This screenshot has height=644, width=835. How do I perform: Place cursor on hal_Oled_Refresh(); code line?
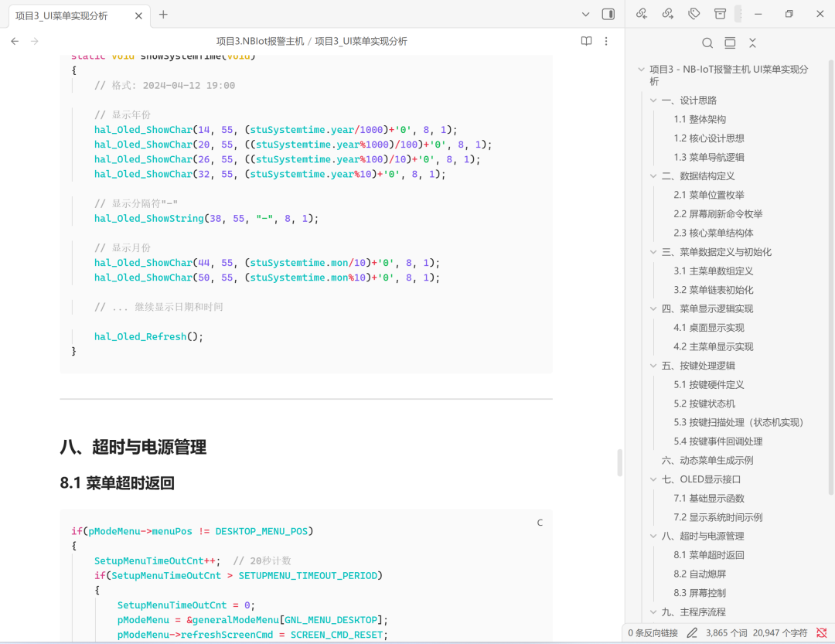coord(148,336)
